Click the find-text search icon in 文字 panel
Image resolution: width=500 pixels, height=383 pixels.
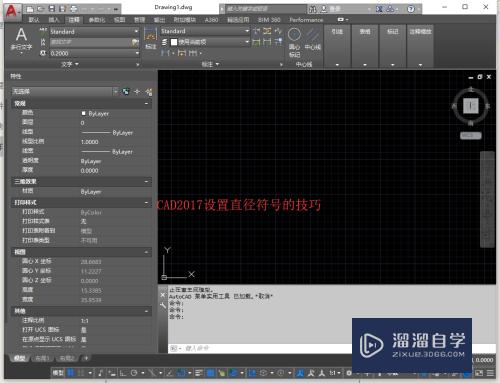point(135,42)
